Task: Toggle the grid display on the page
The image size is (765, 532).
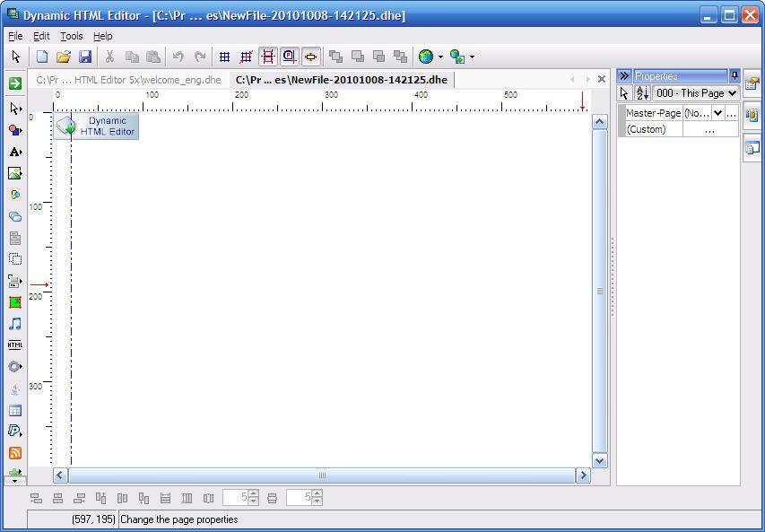Action: pos(224,57)
